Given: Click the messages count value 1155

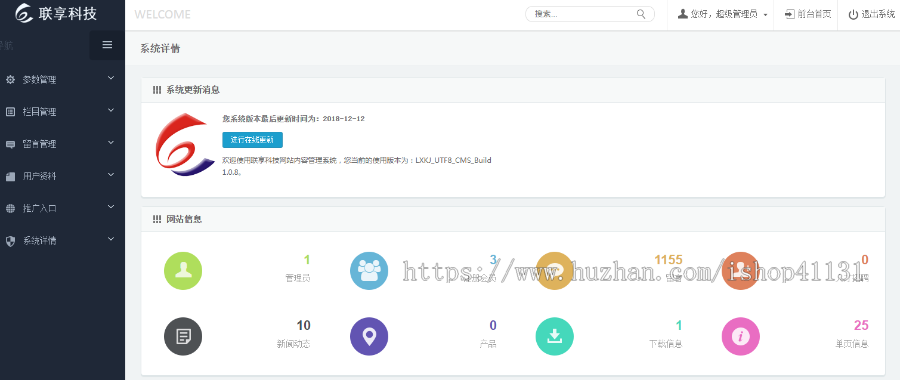Looking at the screenshot, I should (669, 259).
